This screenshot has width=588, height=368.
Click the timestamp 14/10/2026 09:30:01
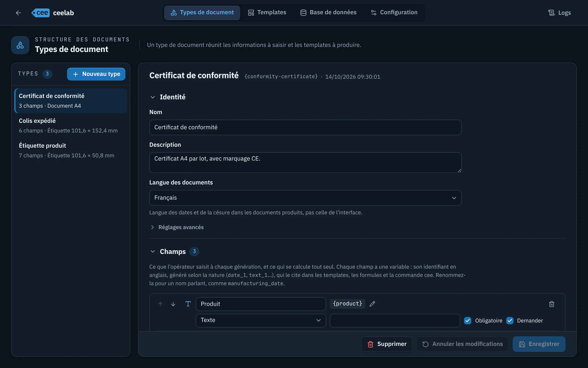coord(353,77)
